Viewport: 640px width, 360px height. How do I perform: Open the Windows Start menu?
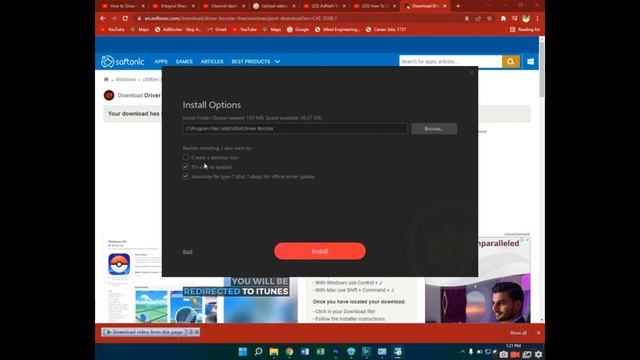point(242,351)
